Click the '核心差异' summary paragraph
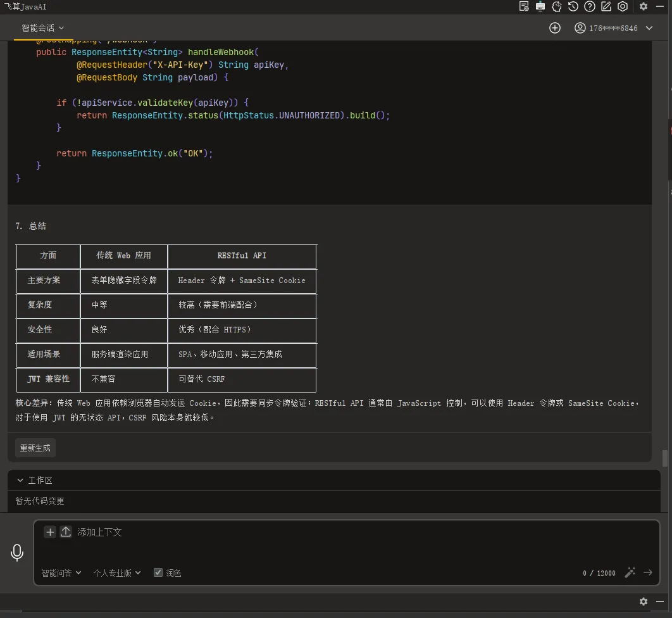 pyautogui.click(x=327, y=410)
